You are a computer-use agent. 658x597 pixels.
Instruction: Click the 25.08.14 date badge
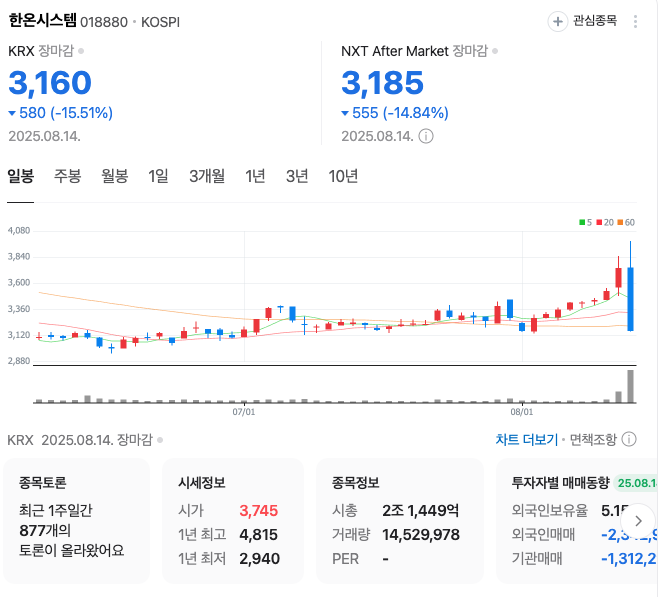(x=636, y=483)
